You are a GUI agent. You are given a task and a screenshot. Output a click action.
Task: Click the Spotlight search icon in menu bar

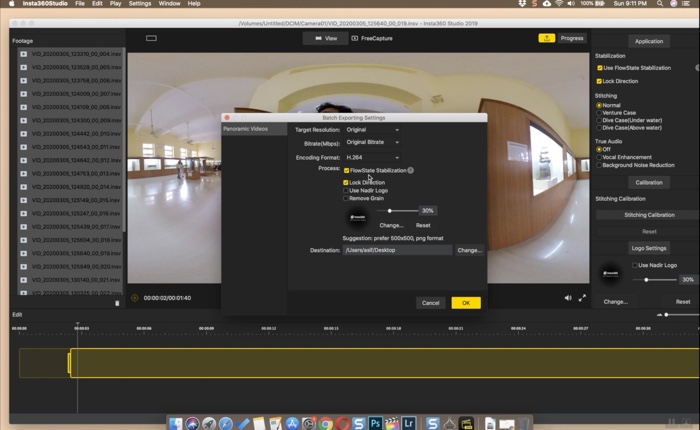[x=659, y=4]
